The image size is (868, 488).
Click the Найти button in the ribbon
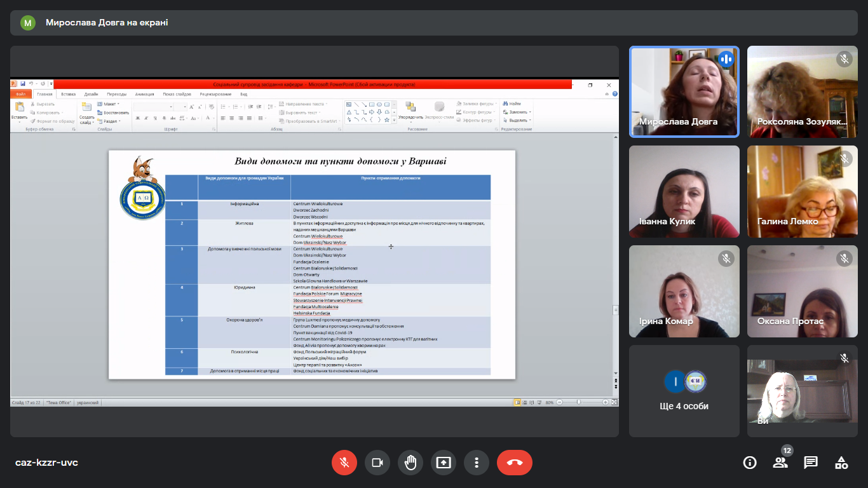coord(512,104)
